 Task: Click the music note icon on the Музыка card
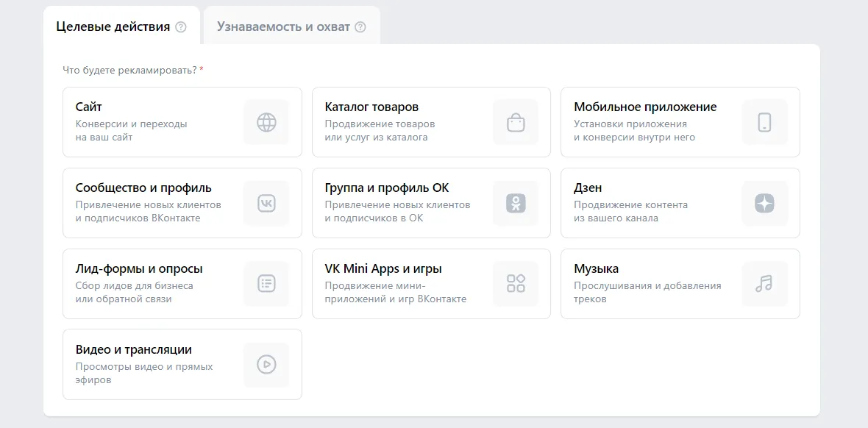click(x=764, y=284)
